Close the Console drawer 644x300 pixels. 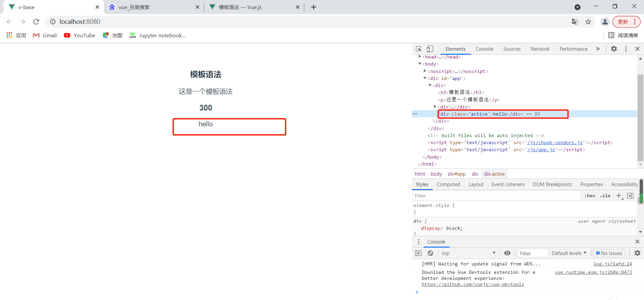click(x=637, y=242)
